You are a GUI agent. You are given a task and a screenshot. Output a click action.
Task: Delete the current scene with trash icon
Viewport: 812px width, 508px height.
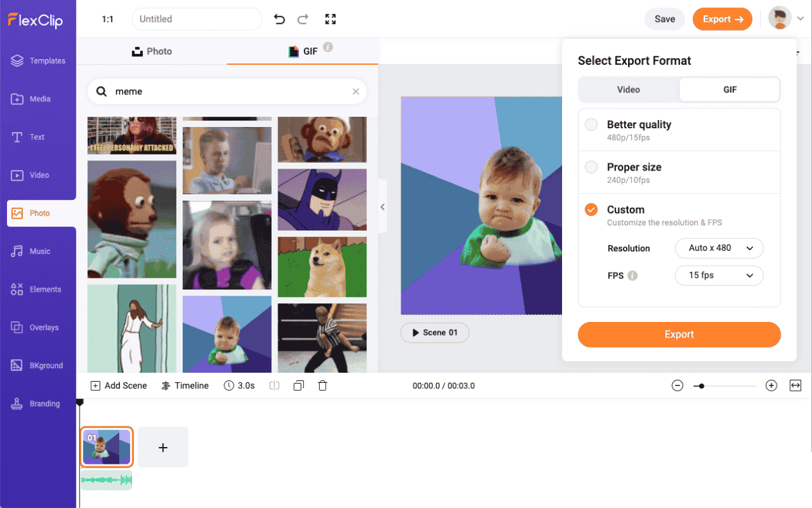[x=322, y=385]
